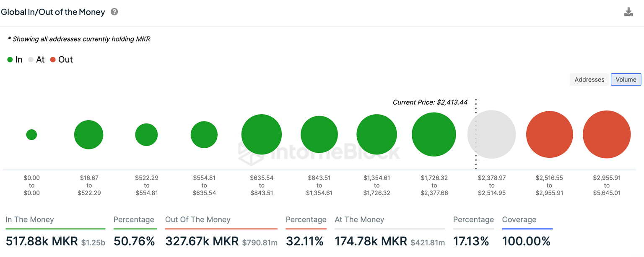This screenshot has width=644, height=257.
Task: Toggle the gray At legend item
Action: [x=36, y=59]
